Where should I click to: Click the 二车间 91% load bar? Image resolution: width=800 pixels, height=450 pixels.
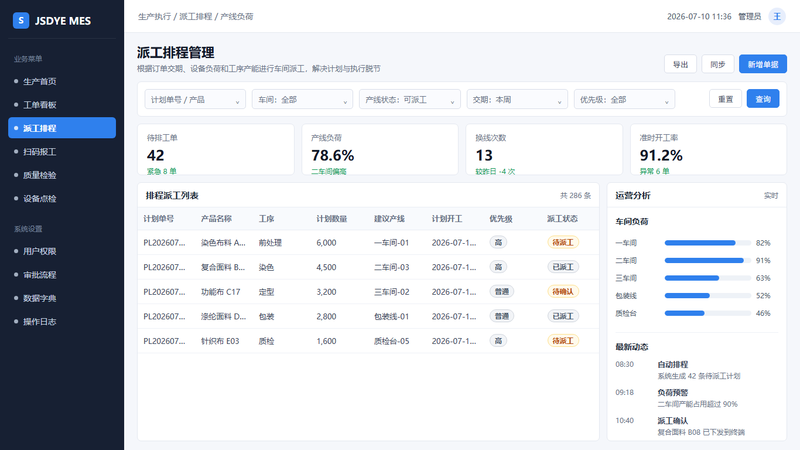tap(707, 260)
